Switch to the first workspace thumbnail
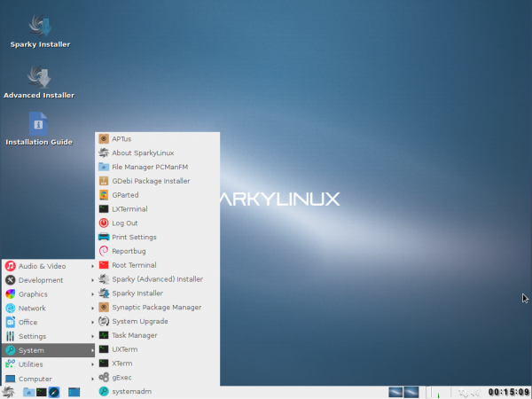This screenshot has height=399, width=532. pos(395,392)
